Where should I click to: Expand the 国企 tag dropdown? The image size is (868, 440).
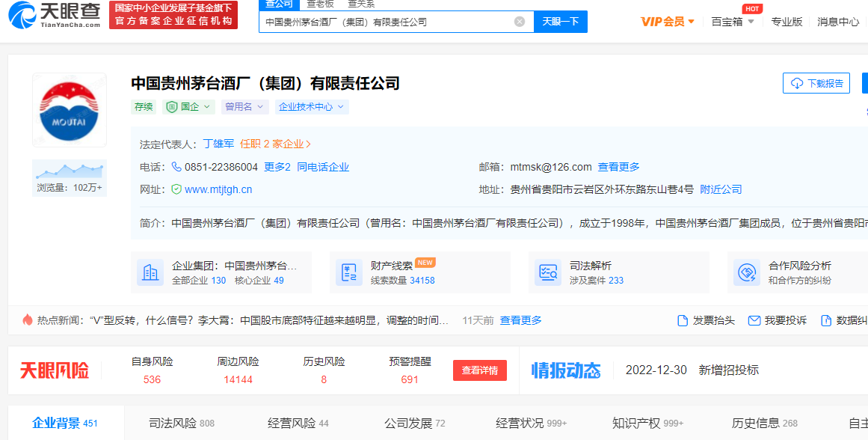(x=207, y=106)
